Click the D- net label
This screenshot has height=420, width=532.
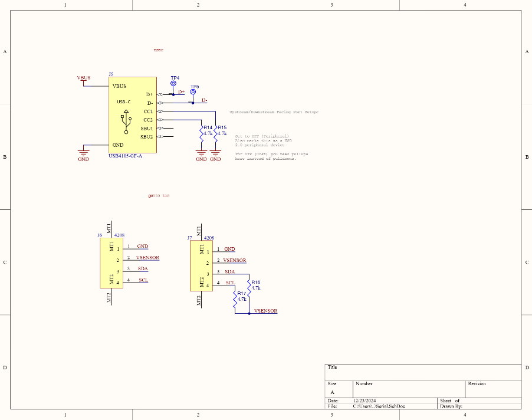pos(203,101)
